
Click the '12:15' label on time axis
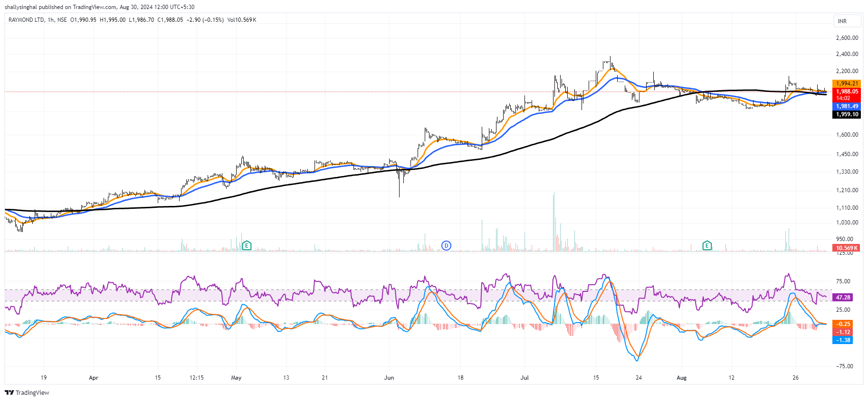pyautogui.click(x=196, y=378)
